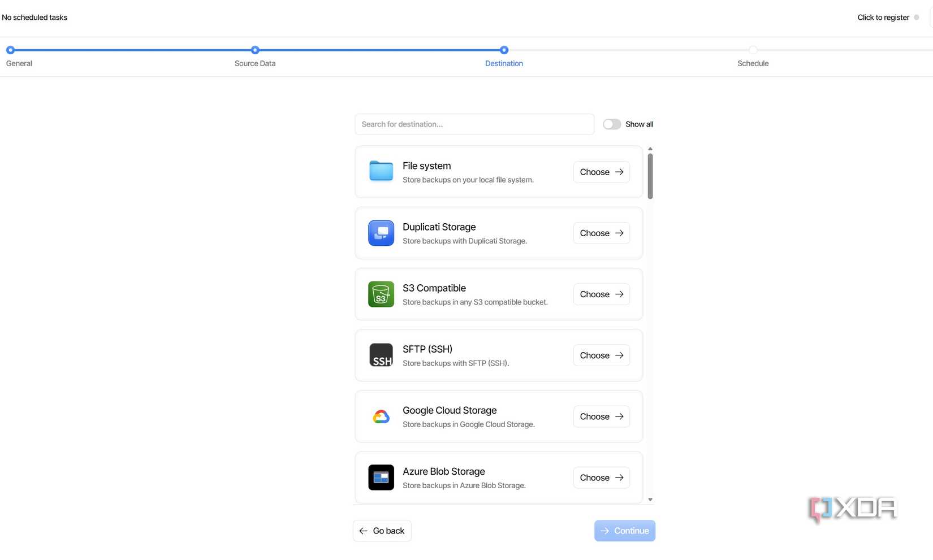Image resolution: width=933 pixels, height=560 pixels.
Task: Choose File system as destination
Action: point(602,172)
